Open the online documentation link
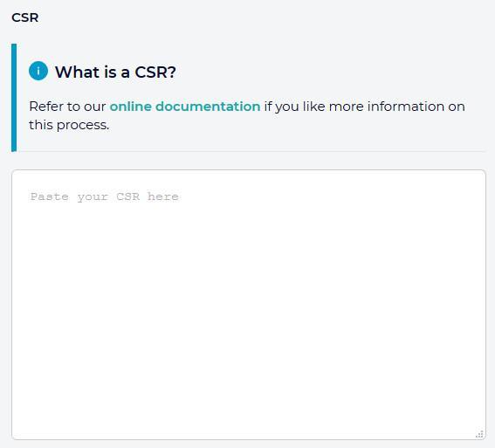This screenshot has width=495, height=448. click(185, 107)
